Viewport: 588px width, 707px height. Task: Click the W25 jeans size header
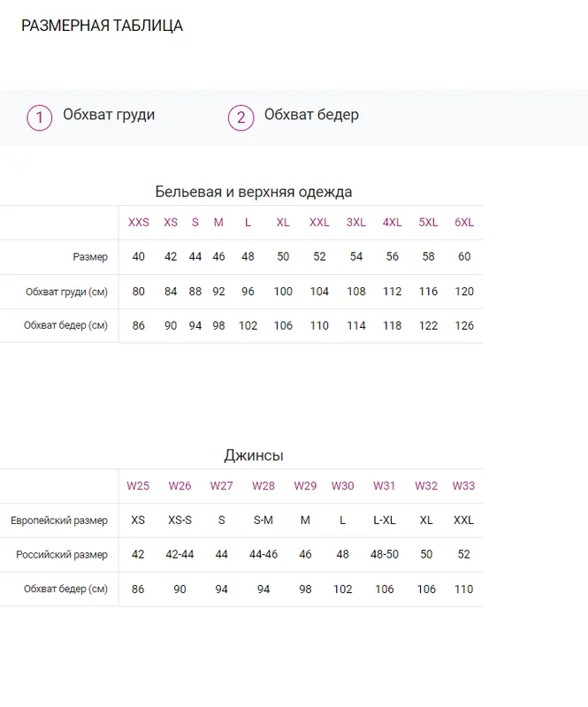pyautogui.click(x=138, y=485)
